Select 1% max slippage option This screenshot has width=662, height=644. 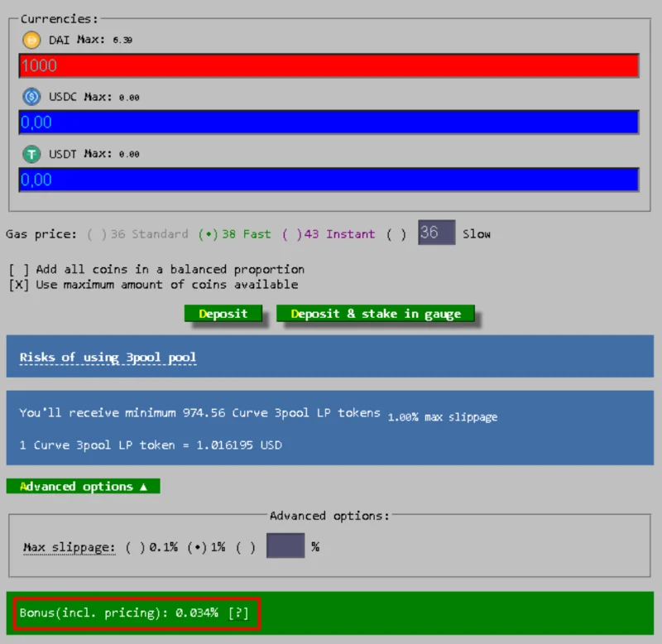pos(206,547)
